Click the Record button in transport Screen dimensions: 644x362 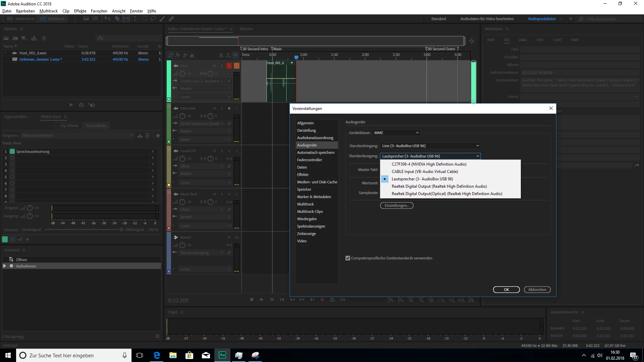tap(322, 300)
